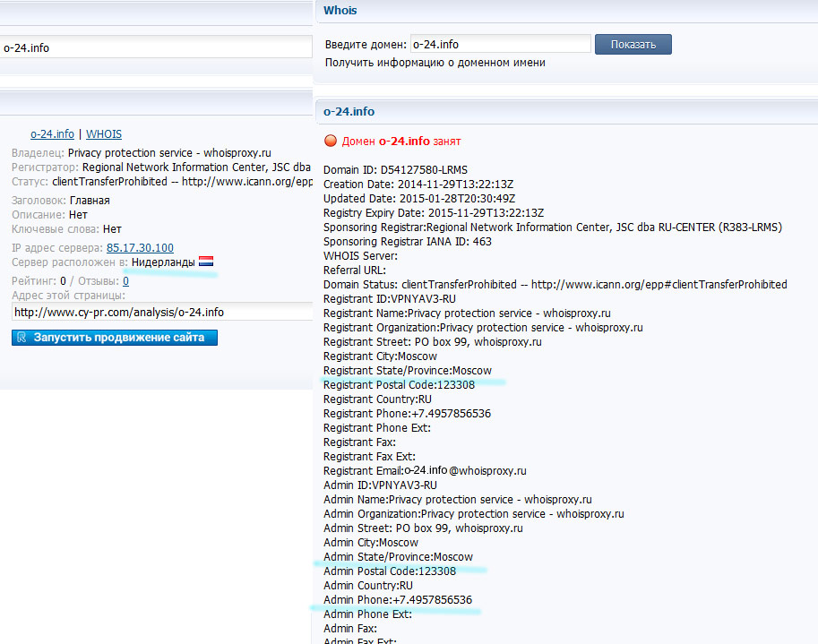Focus the top-left o-24.info search box

pos(152,47)
